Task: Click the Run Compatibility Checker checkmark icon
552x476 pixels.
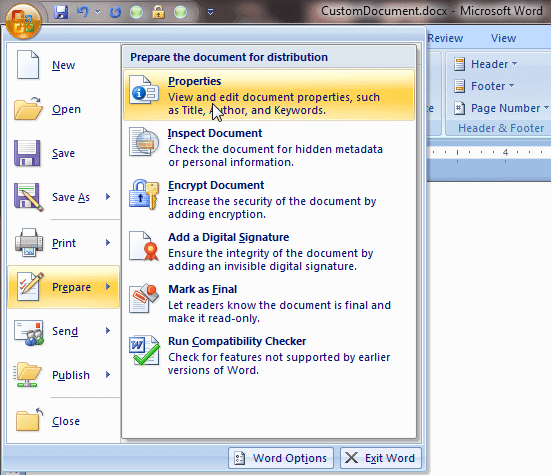Action: 144,350
